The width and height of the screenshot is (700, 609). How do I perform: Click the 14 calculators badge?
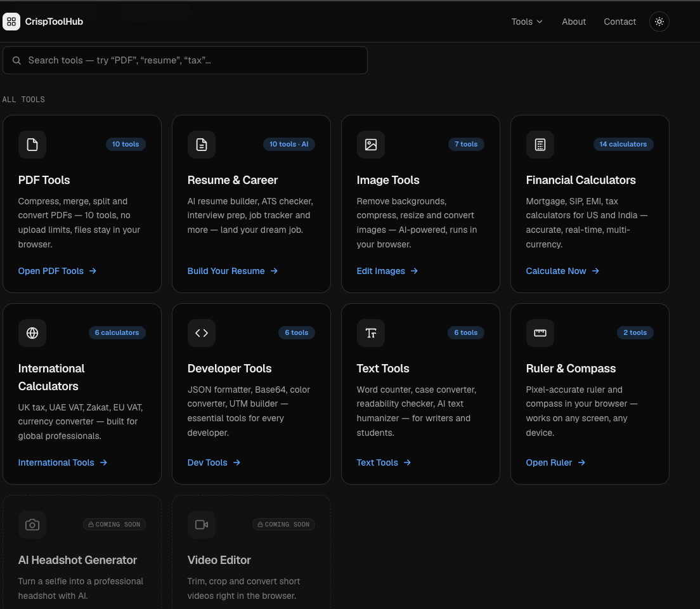pyautogui.click(x=623, y=144)
